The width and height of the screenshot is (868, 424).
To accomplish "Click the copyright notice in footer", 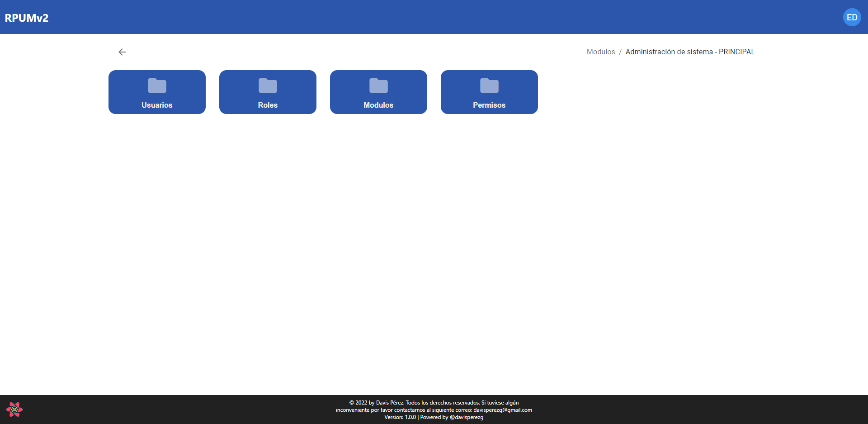I will coord(434,402).
